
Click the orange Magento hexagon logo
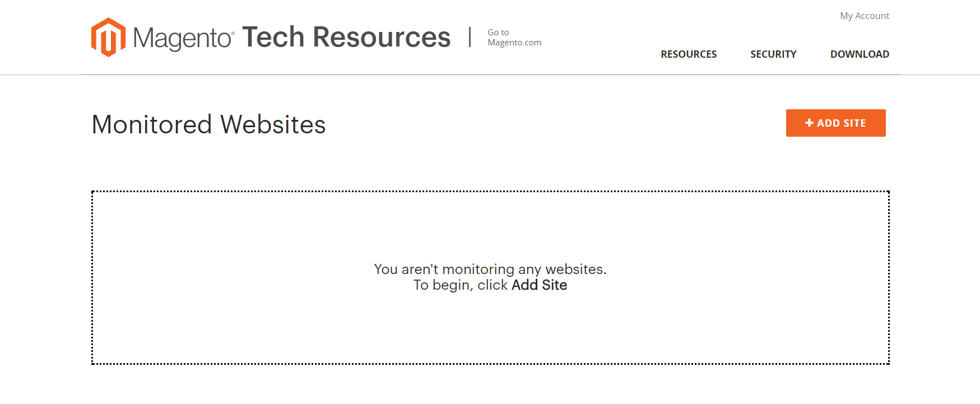tap(108, 37)
